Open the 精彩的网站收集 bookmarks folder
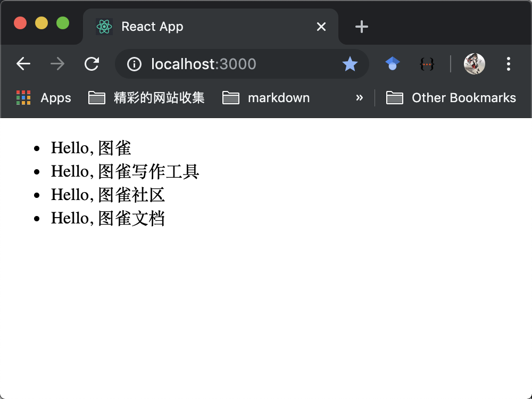The width and height of the screenshot is (532, 399). point(146,97)
